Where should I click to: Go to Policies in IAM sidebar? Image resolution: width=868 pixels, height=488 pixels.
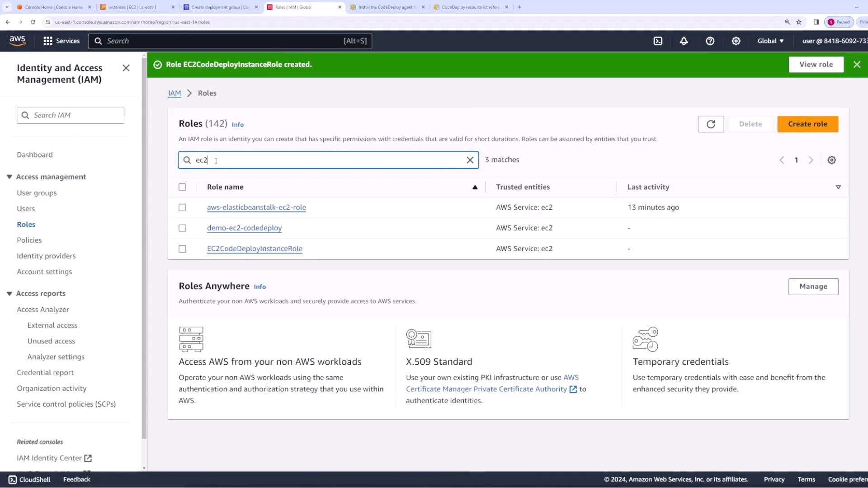29,240
